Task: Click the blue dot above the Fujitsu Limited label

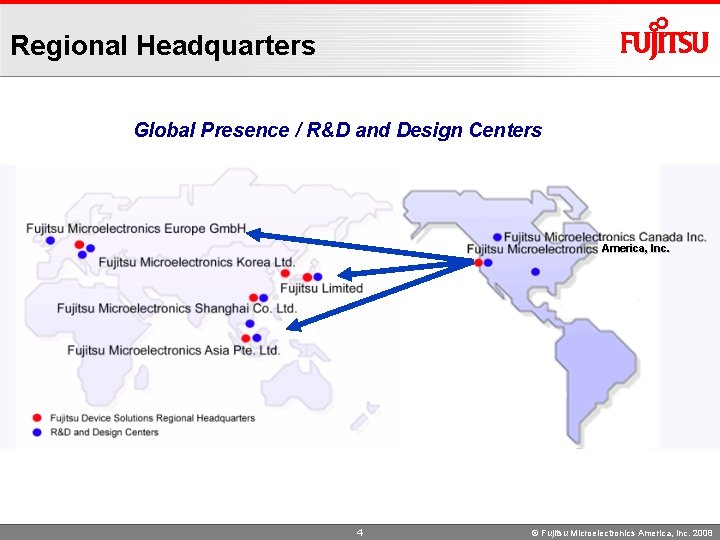Action: [x=318, y=276]
